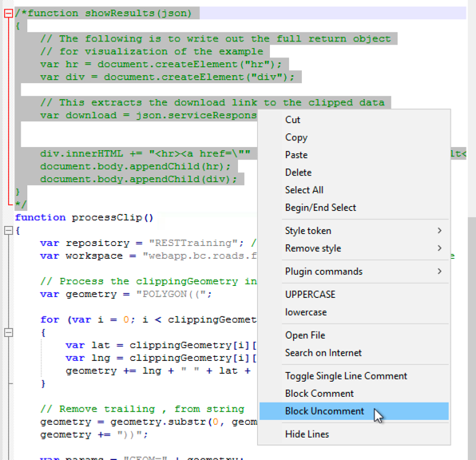Click Begin/End Select menu entry
The width and height of the screenshot is (476, 460).
coord(354,208)
